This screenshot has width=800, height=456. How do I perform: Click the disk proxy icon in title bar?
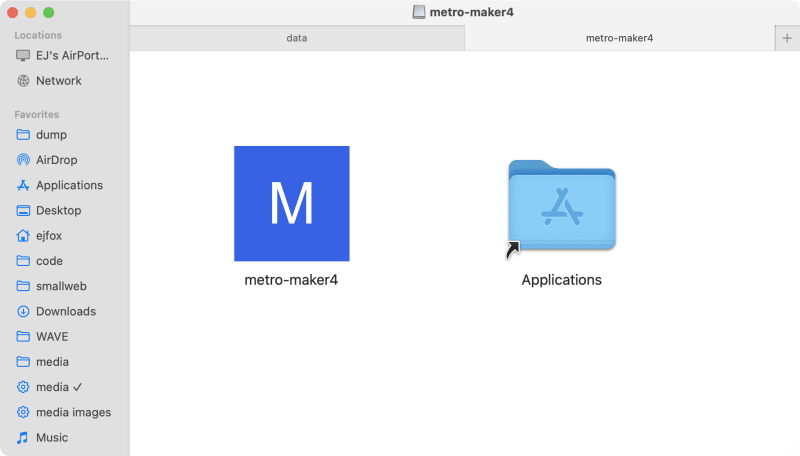click(419, 12)
